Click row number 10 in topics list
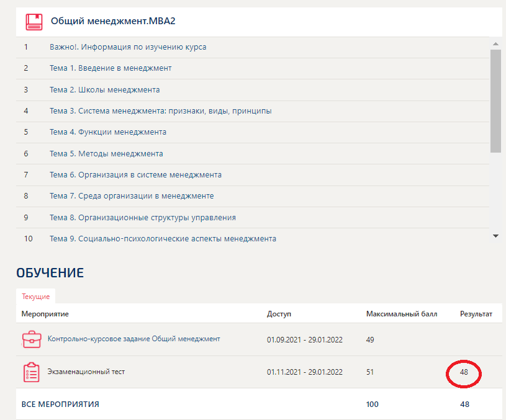This screenshot has height=420, width=506. tap(28, 239)
